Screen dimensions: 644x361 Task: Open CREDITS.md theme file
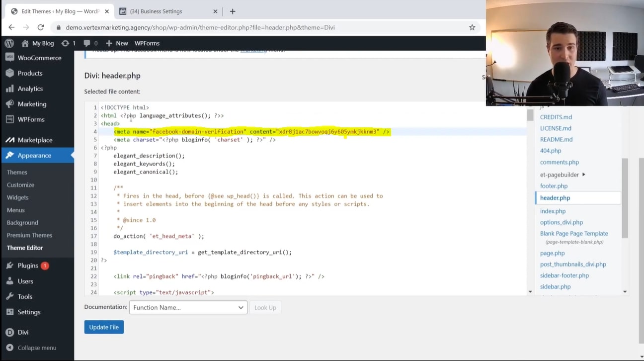tap(556, 117)
